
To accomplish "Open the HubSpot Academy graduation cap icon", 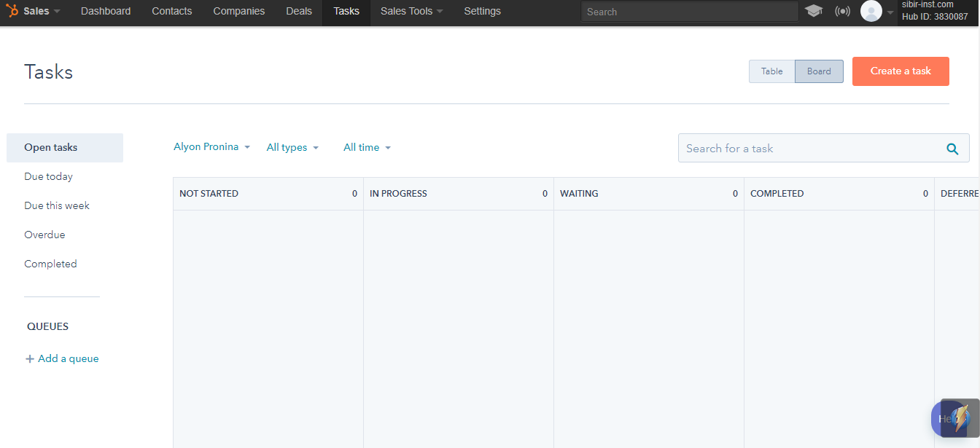I will coord(814,11).
